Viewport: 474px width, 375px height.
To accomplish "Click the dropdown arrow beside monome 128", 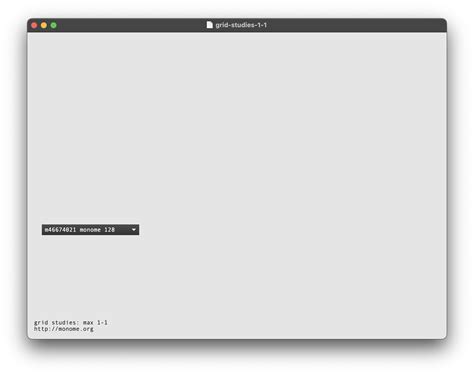I will (134, 230).
